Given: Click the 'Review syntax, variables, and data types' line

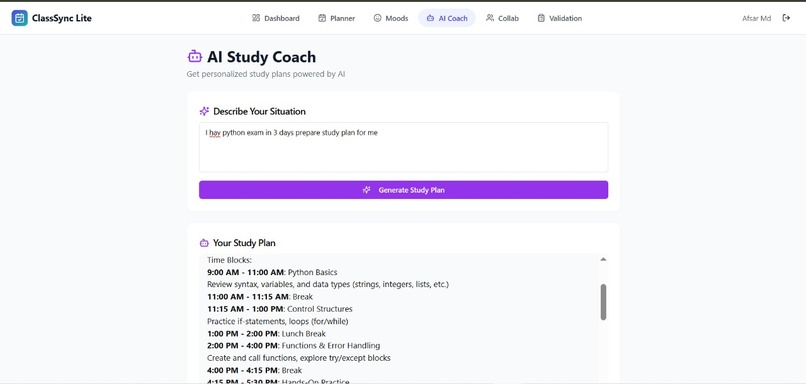Looking at the screenshot, I should 328,284.
